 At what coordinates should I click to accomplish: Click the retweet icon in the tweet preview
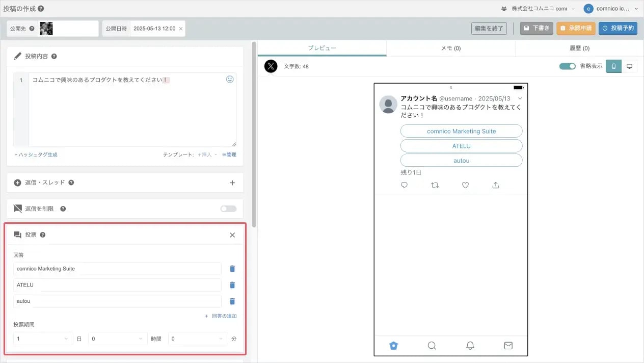point(435,185)
